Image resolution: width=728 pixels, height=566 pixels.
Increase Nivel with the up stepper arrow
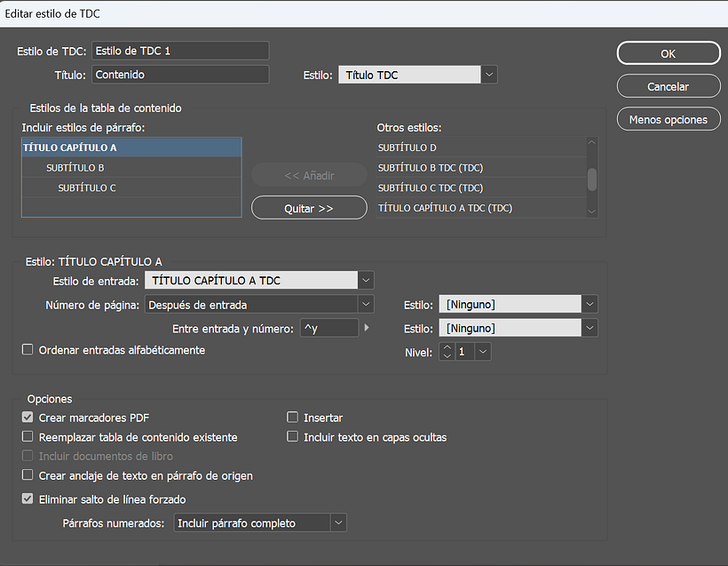pyautogui.click(x=447, y=347)
